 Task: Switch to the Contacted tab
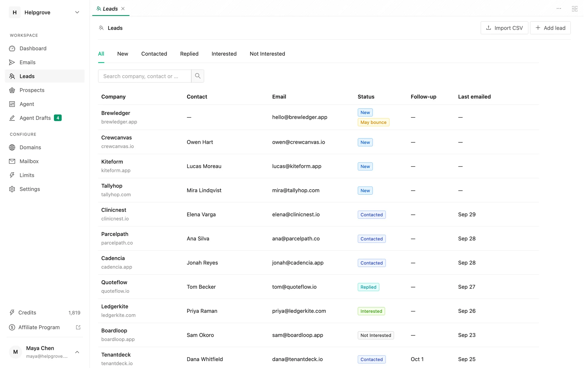pyautogui.click(x=154, y=54)
